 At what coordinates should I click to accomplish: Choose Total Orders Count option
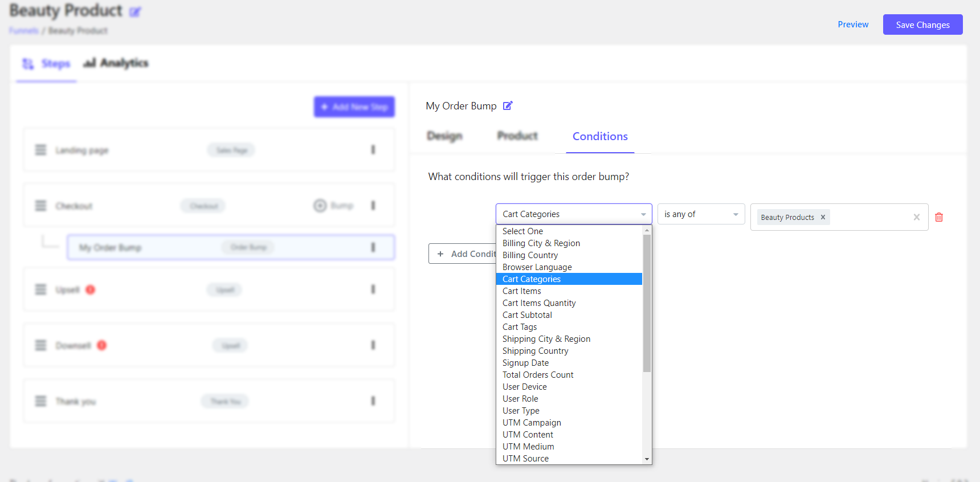coord(569,375)
